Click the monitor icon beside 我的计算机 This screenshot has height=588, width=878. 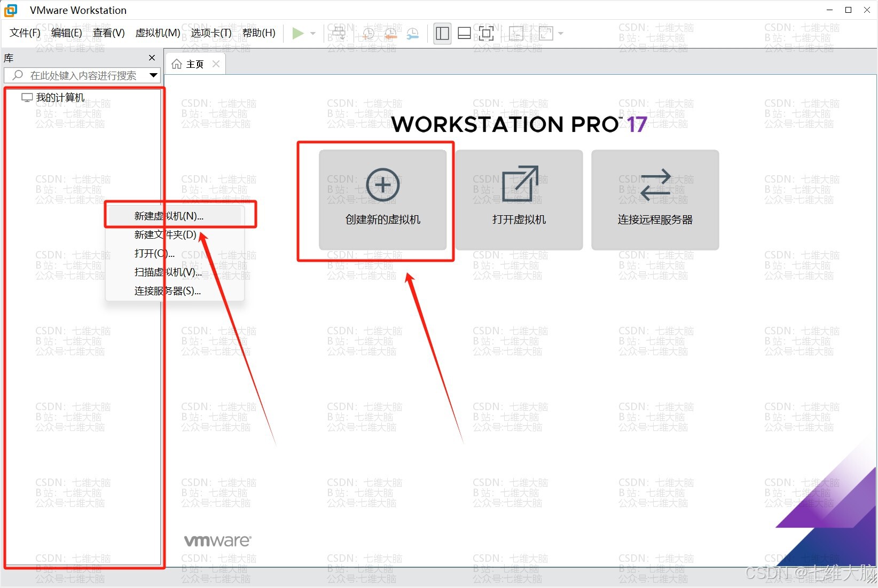[x=27, y=98]
